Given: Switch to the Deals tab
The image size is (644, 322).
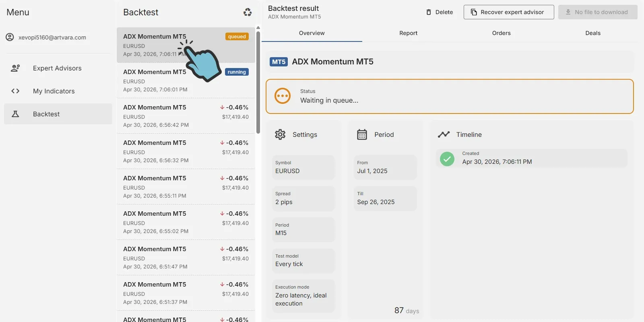Looking at the screenshot, I should click(592, 33).
